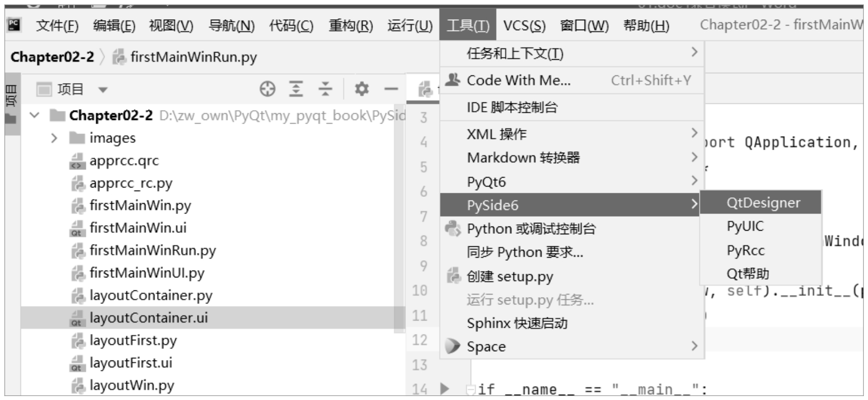
Task: Open the VCS menu
Action: point(524,25)
